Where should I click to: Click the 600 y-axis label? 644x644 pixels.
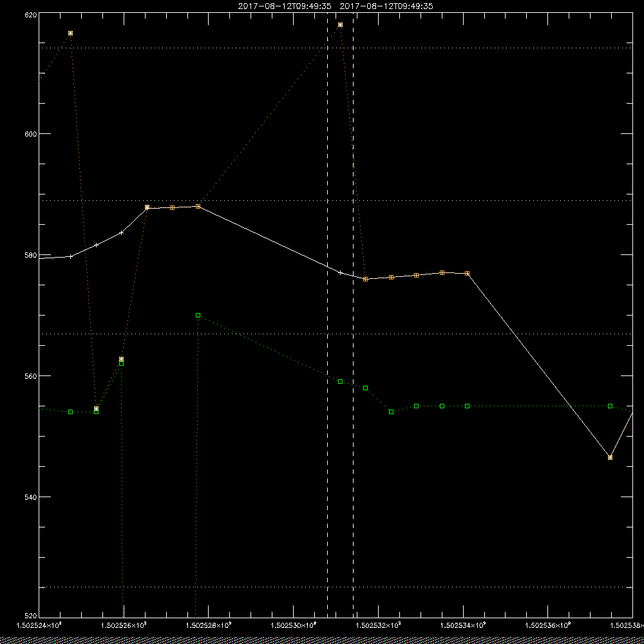coord(31,134)
